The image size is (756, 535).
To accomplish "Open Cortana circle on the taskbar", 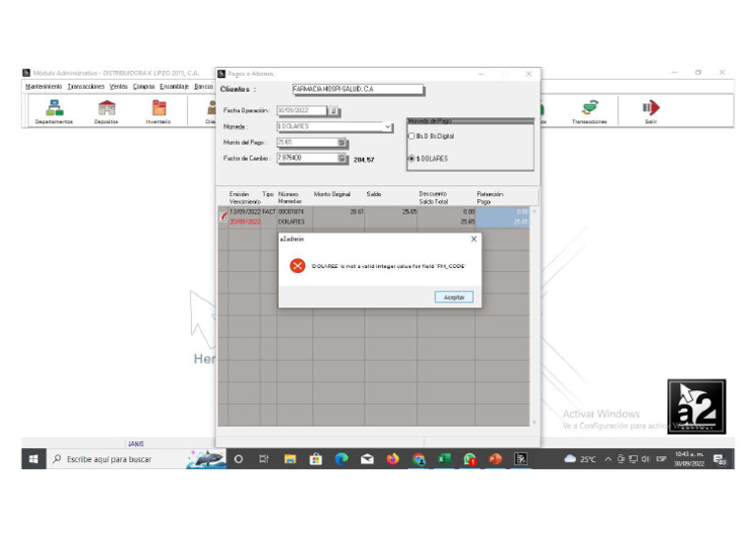I will (x=238, y=459).
